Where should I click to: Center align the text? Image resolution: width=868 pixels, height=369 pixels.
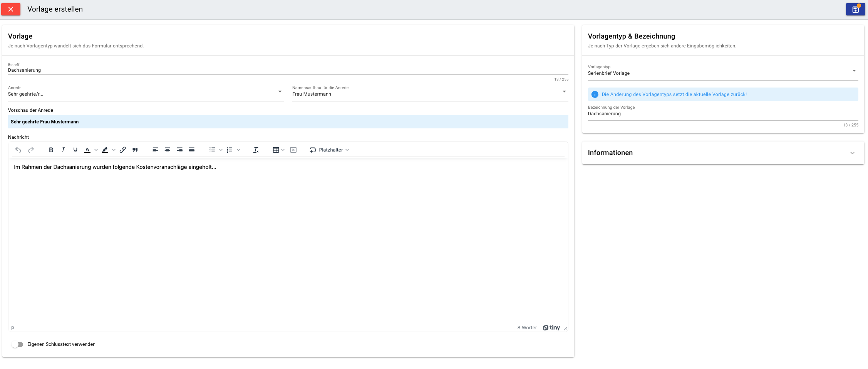(x=168, y=150)
